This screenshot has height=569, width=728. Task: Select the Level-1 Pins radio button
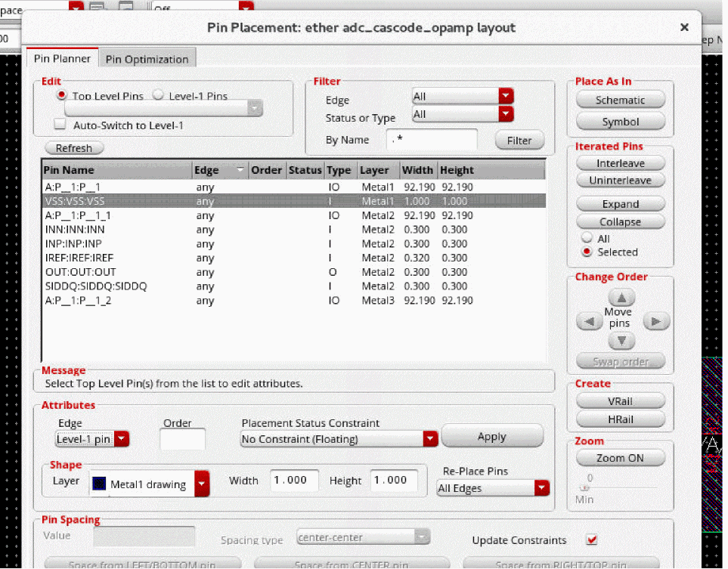(x=158, y=96)
